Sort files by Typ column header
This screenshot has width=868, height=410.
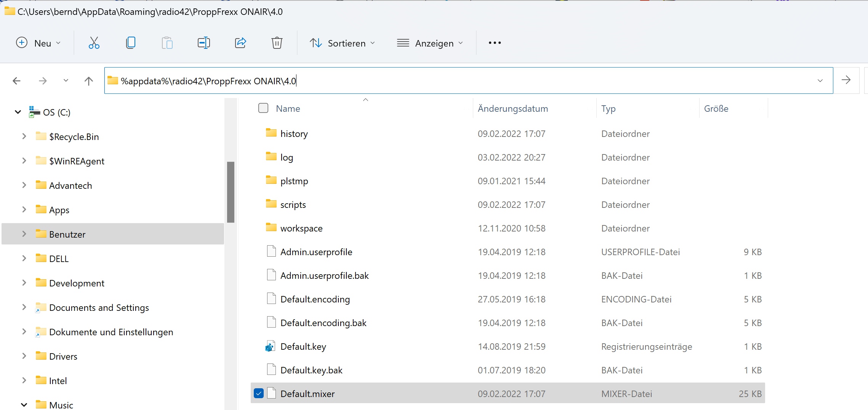(608, 109)
